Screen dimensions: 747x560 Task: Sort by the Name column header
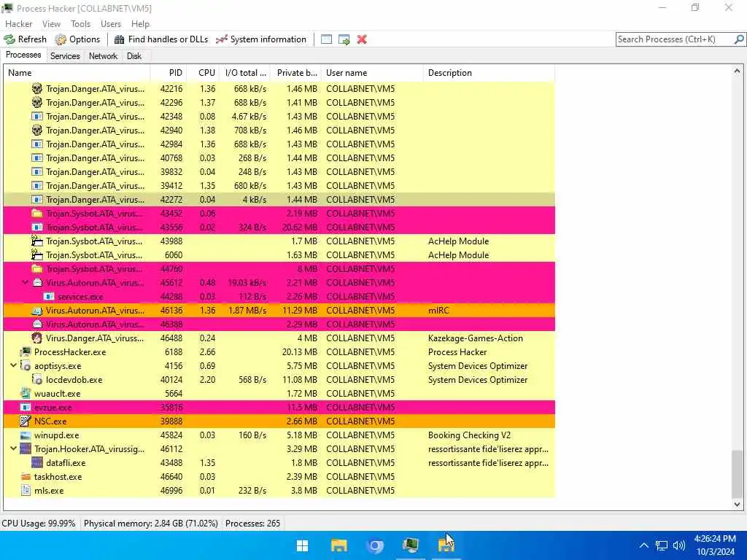coord(77,73)
